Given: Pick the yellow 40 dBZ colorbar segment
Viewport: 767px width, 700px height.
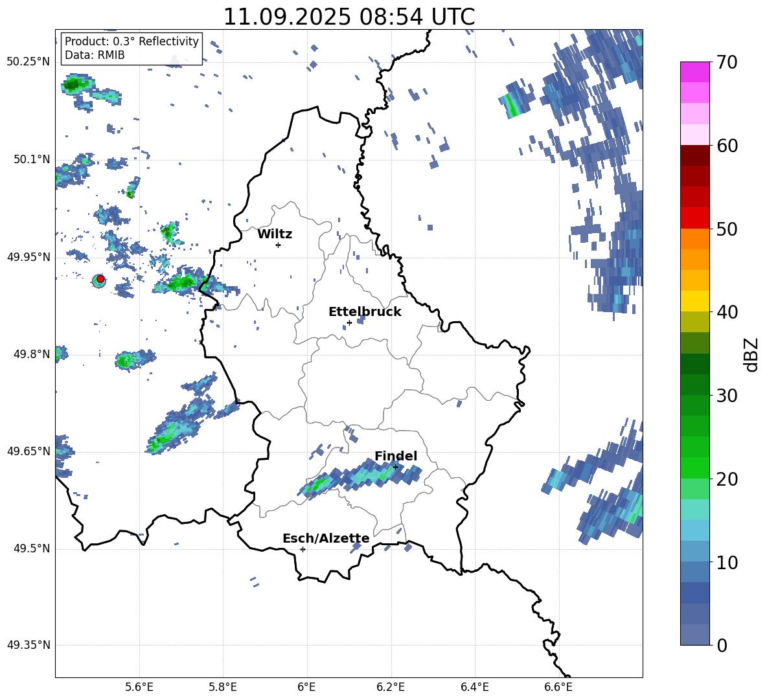Looking at the screenshot, I should click(x=694, y=301).
